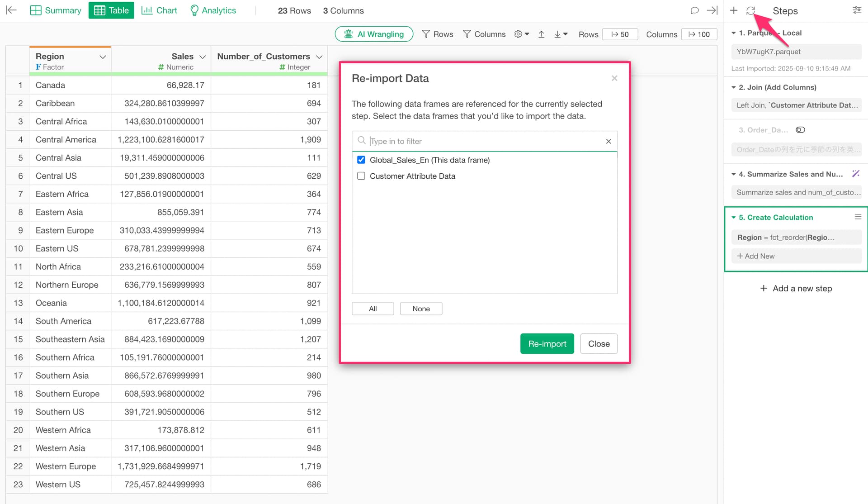The height and width of the screenshot is (504, 868).
Task: Collapse the left panel arrow icon
Action: tap(11, 10)
